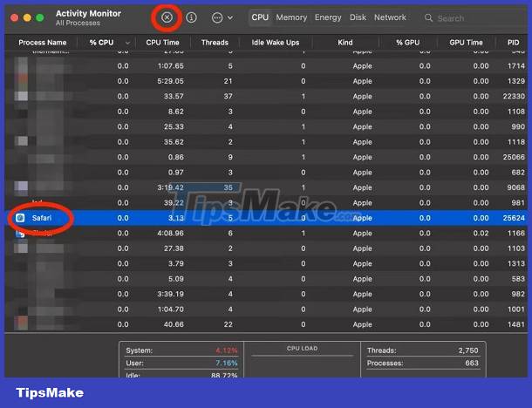Sort by % CPU column header

(x=101, y=43)
